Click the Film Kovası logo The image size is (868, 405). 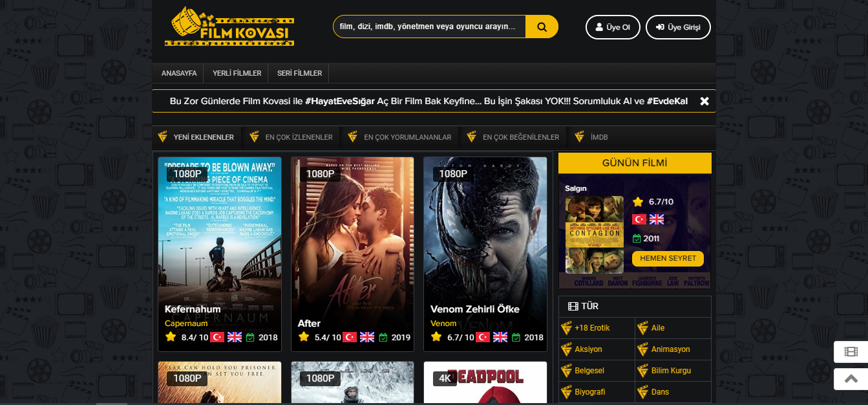point(229,27)
